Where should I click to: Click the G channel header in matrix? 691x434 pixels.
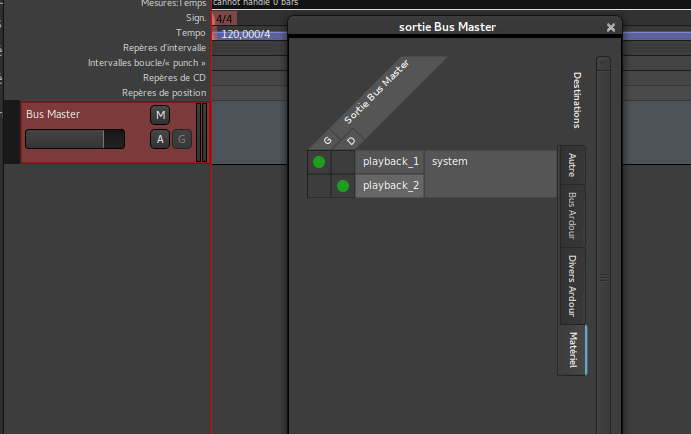[x=327, y=141]
